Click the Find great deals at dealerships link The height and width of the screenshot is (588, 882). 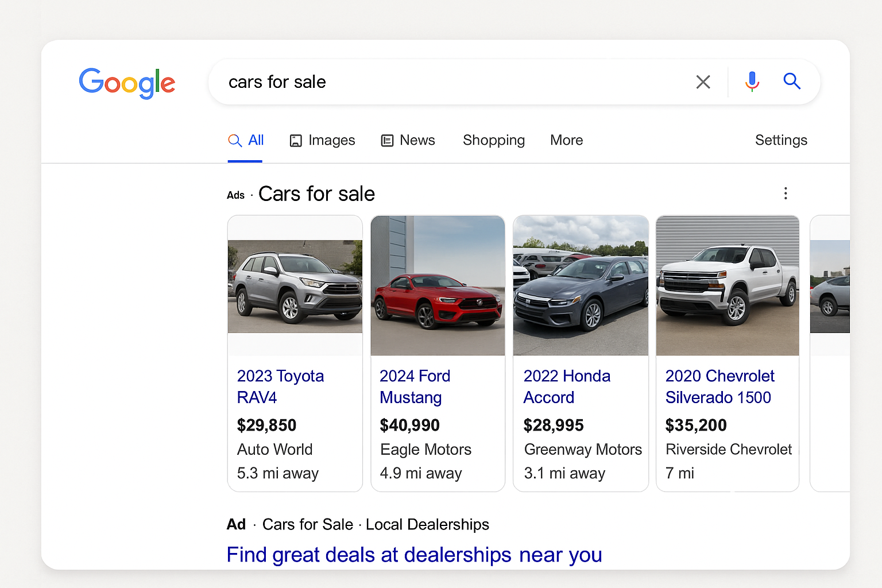click(x=414, y=554)
